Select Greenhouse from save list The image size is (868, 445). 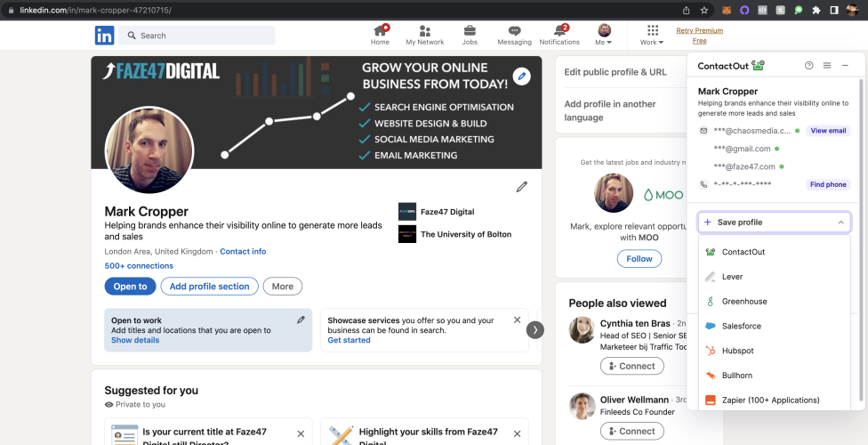click(774, 302)
